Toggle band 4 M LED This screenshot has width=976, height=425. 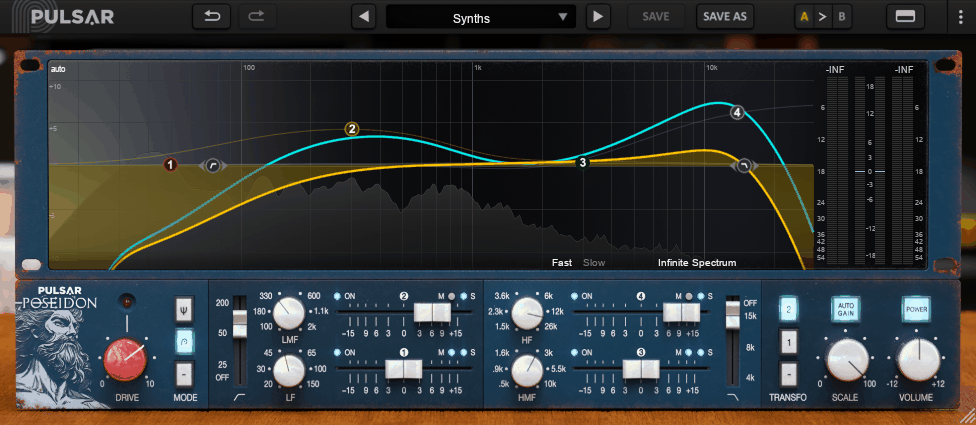[x=689, y=296]
